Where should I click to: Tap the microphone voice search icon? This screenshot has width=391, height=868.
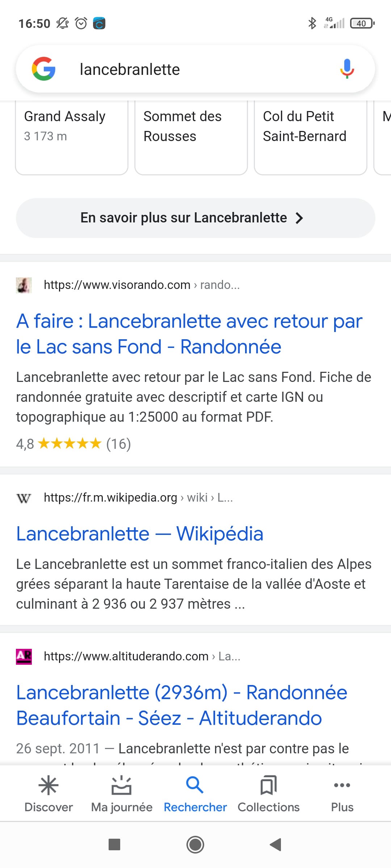pos(347,69)
